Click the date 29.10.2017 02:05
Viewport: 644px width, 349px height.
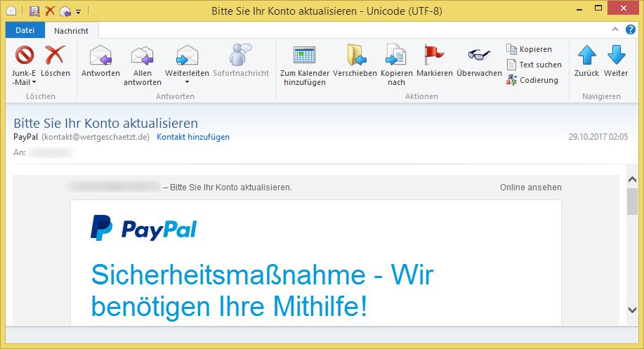point(598,137)
